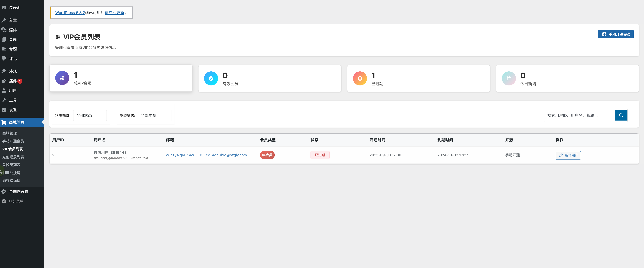Click the Posts pushpin icon

(x=4, y=20)
